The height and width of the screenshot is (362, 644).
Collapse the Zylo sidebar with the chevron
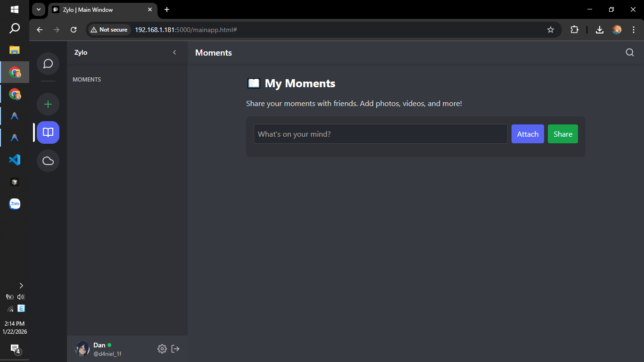pos(174,52)
